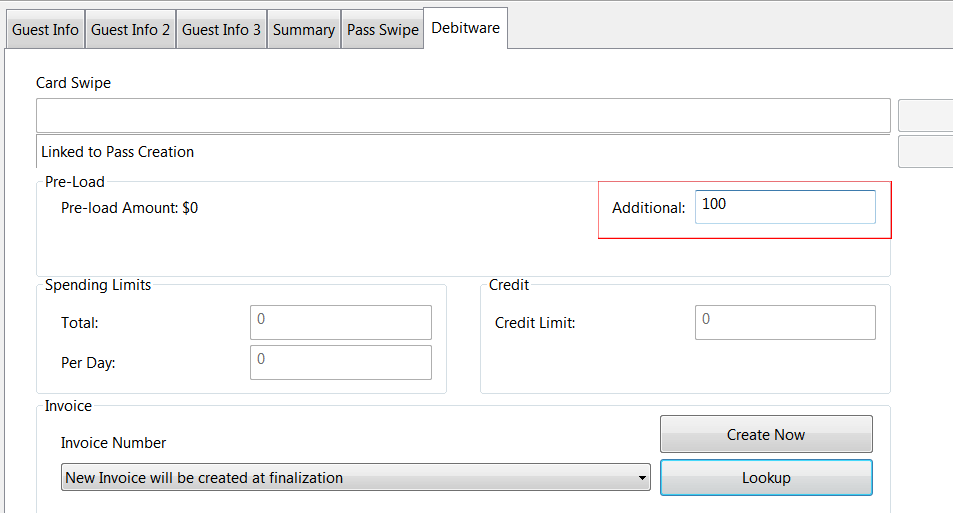Click the Additional pre-load amount field
953x513 pixels.
tap(785, 207)
